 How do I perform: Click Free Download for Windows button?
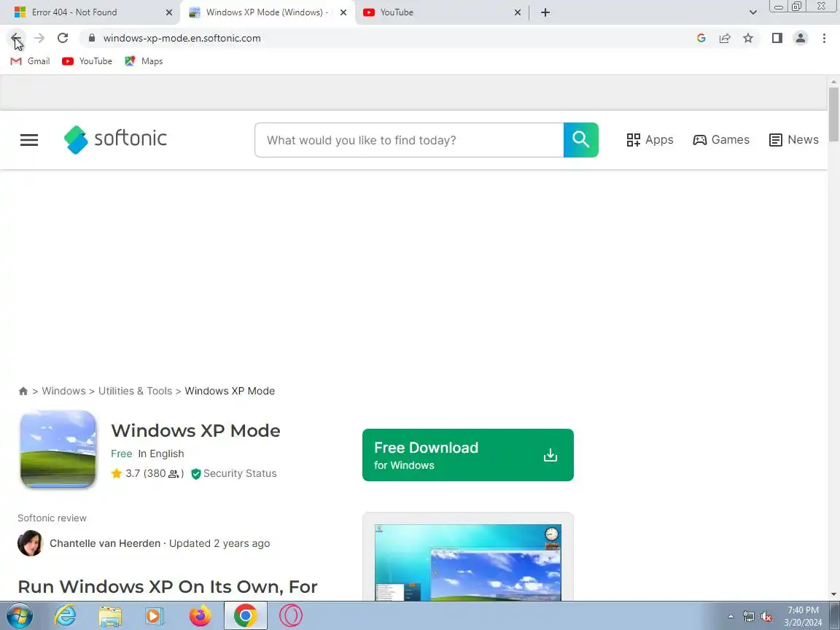[467, 455]
